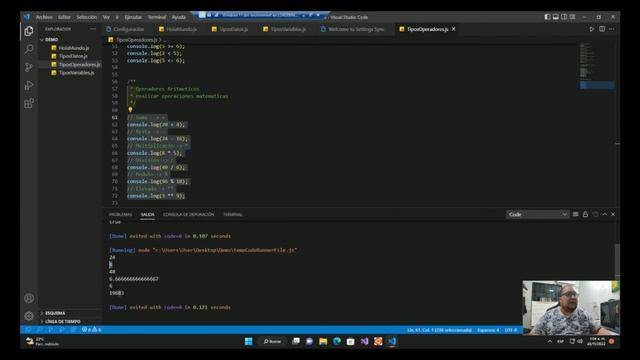Open editor More Actions ellipsis
The width and height of the screenshot is (640, 360).
click(611, 29)
